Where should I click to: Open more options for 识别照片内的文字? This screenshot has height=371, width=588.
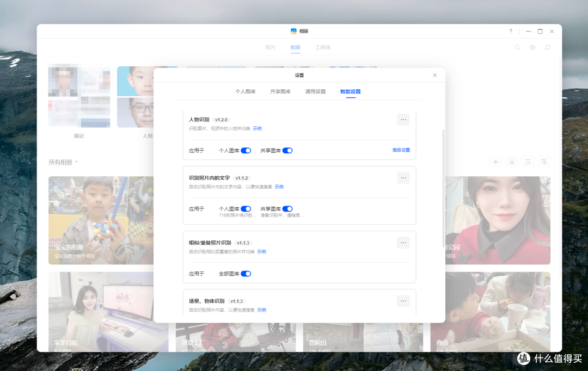click(403, 178)
